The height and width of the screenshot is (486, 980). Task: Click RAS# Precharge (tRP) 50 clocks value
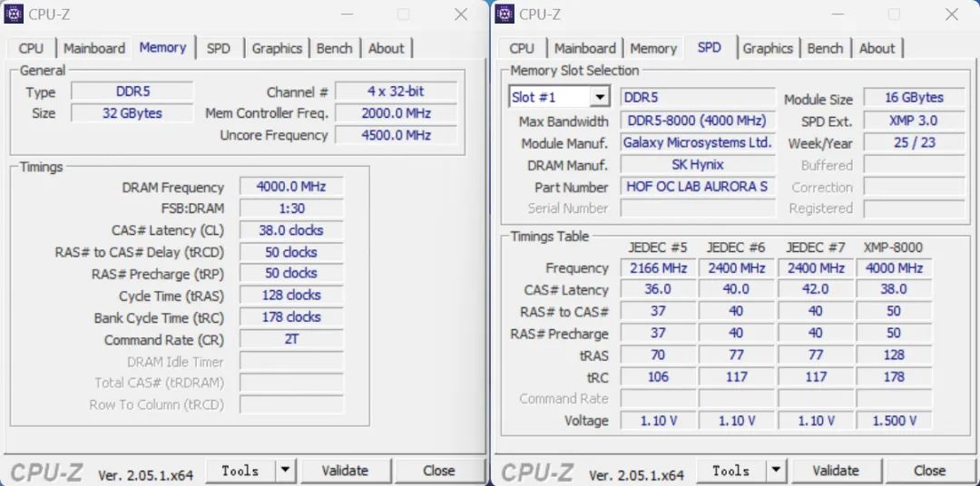(x=291, y=273)
